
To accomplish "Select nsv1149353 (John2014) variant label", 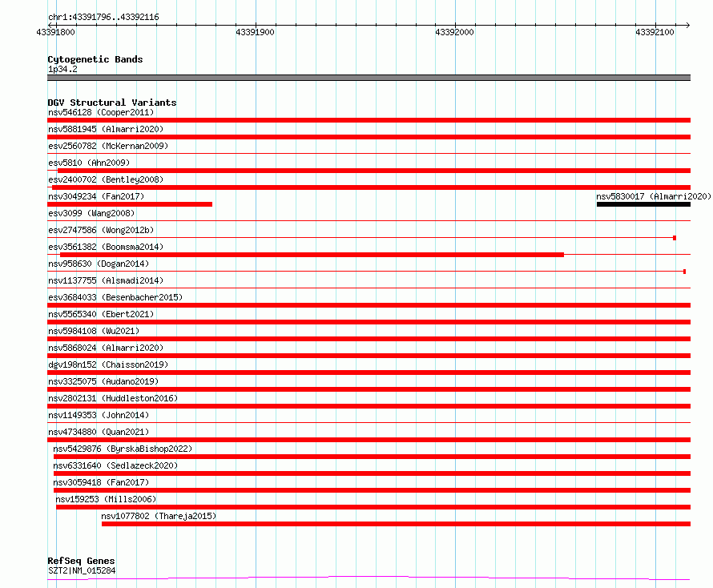I will click(x=99, y=415).
